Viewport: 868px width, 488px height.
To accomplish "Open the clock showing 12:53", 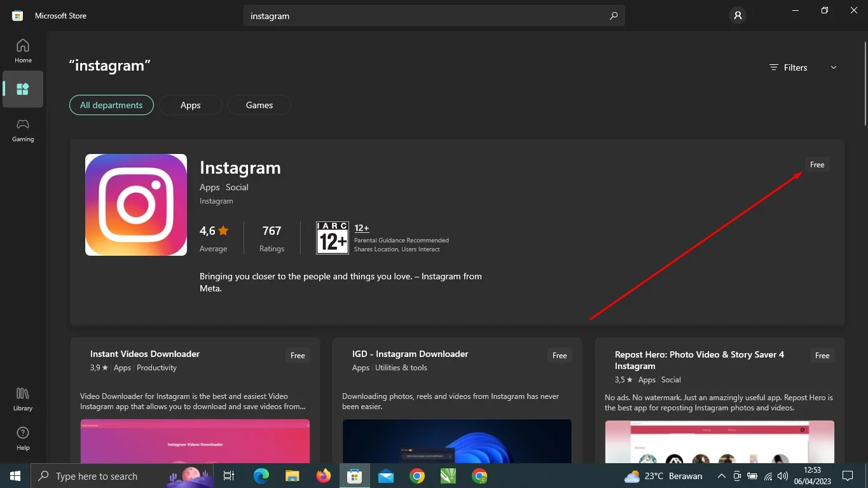I will (813, 476).
